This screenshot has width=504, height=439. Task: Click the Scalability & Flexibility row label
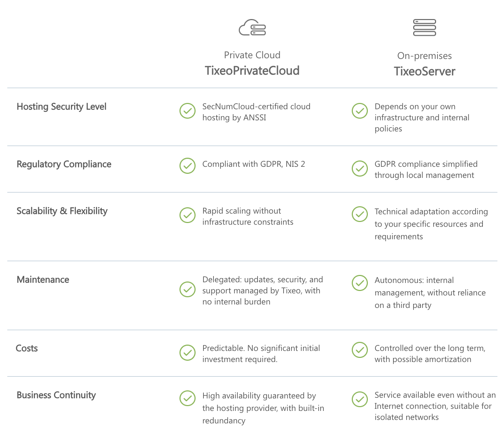click(62, 211)
